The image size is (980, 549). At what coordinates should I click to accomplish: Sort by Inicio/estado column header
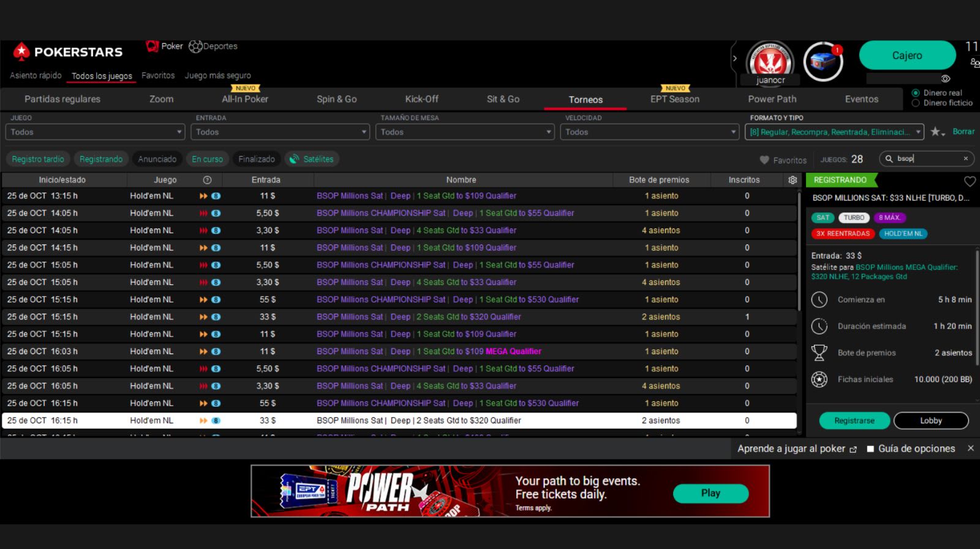[62, 180]
